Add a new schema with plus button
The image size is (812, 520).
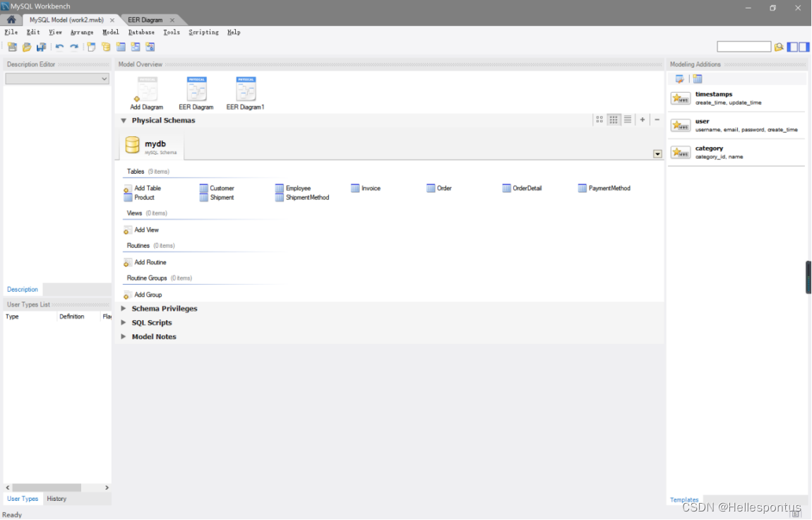(643, 119)
